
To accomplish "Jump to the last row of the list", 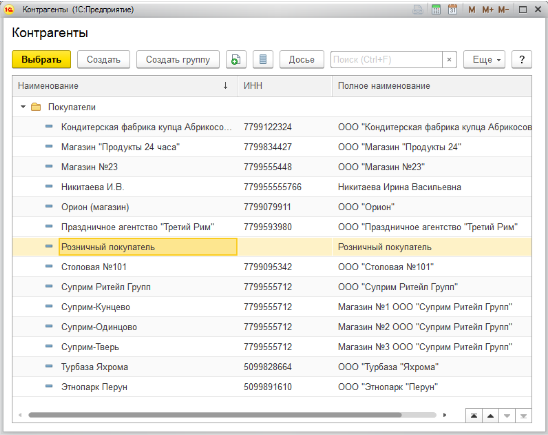I will (524, 416).
